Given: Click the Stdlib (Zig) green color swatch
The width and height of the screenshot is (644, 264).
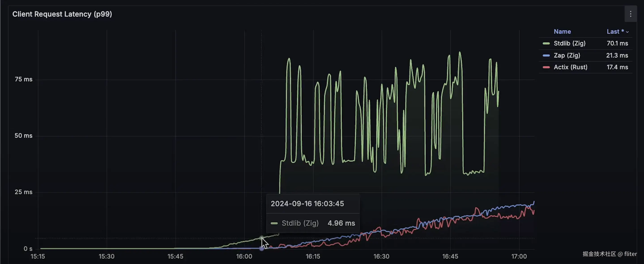Looking at the screenshot, I should (x=546, y=43).
